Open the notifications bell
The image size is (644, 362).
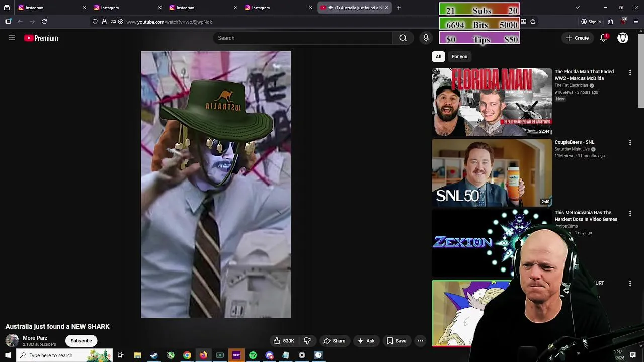[603, 38]
